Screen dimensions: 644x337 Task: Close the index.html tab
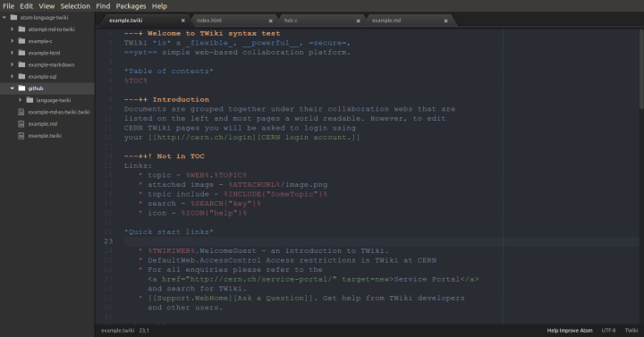pos(271,21)
